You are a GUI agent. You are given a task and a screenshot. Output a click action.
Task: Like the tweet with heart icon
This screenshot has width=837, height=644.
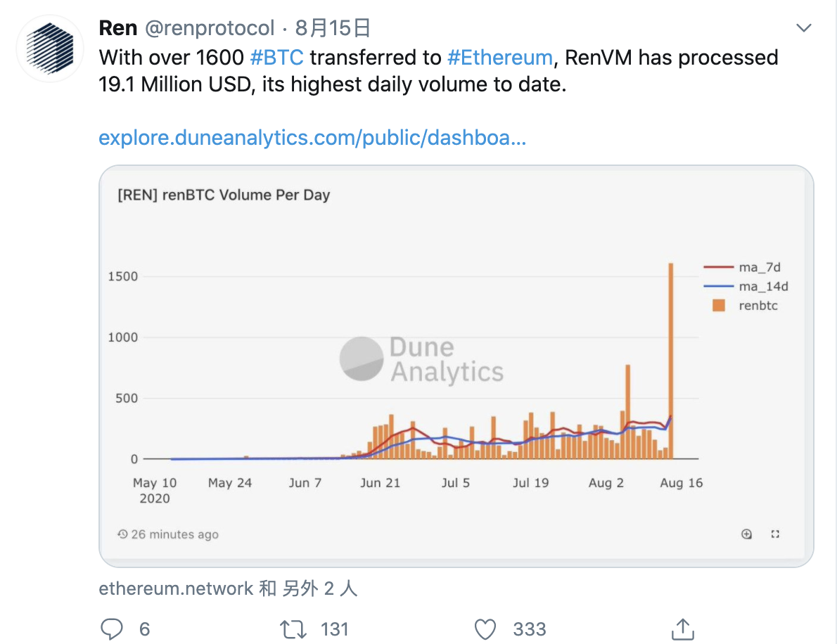click(x=485, y=629)
